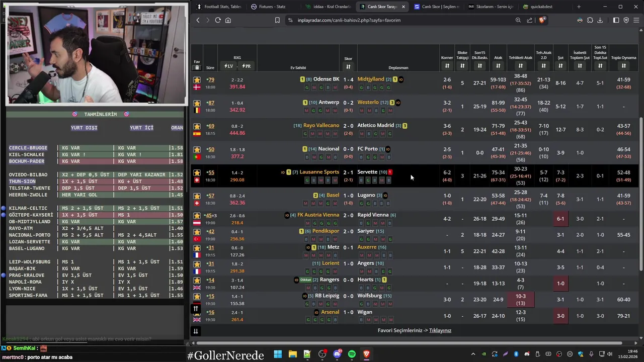Click the share icon in the address bar

pyautogui.click(x=530, y=20)
